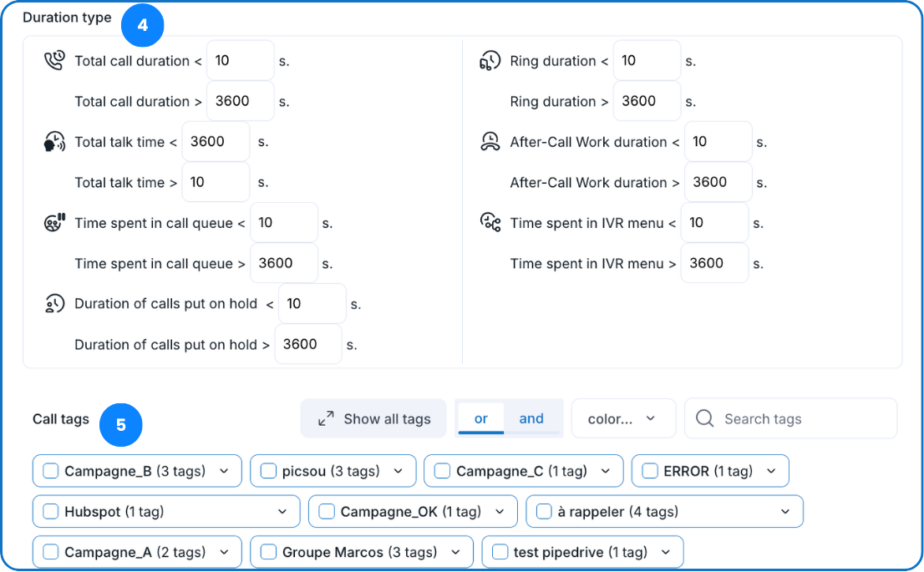Image resolution: width=924 pixels, height=572 pixels.
Task: Click the Ring duration greater-than field
Action: tap(646, 101)
